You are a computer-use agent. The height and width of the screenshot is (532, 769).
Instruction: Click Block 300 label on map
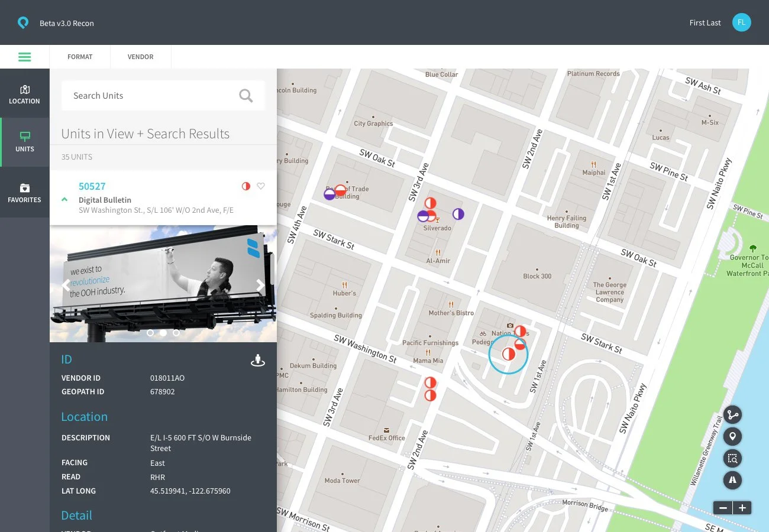[537, 276]
